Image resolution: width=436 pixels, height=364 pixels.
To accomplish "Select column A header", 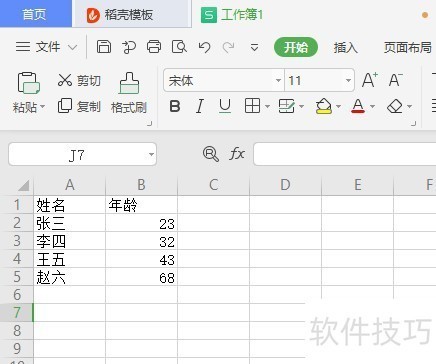I will click(x=70, y=185).
